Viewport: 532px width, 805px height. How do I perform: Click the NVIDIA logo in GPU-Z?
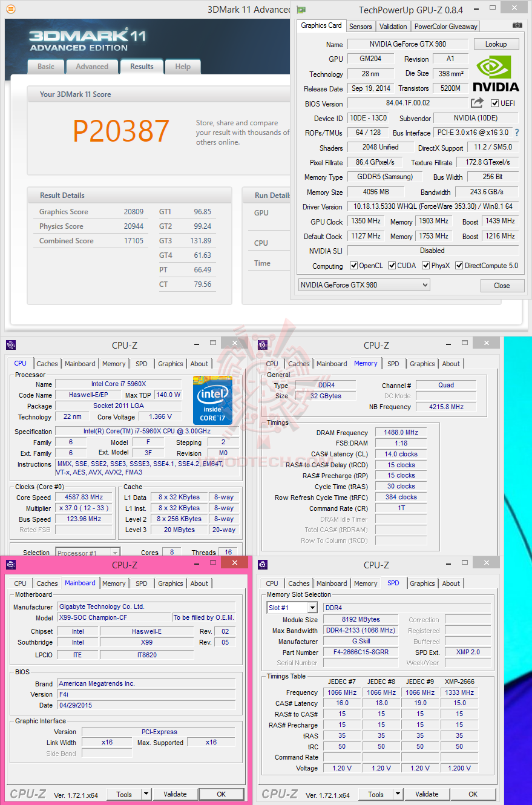(496, 74)
